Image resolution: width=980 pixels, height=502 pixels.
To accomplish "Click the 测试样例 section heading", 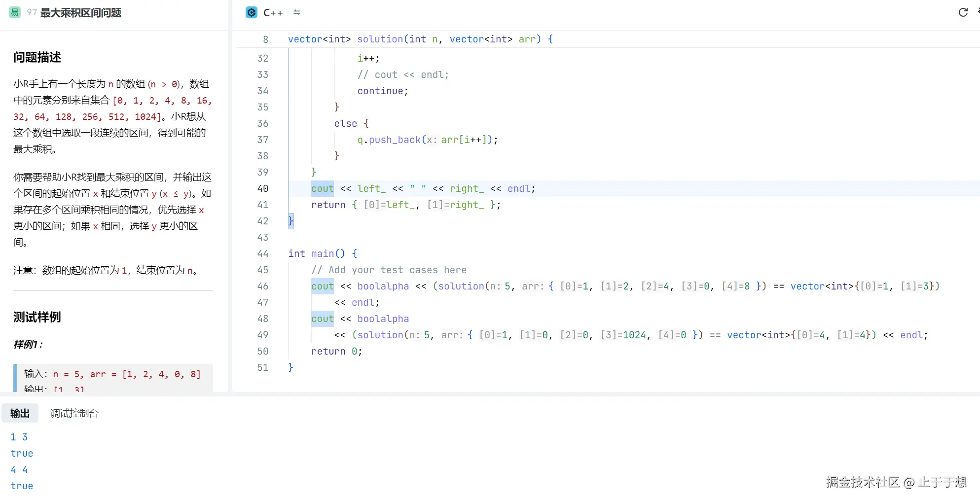I will pos(37,318).
